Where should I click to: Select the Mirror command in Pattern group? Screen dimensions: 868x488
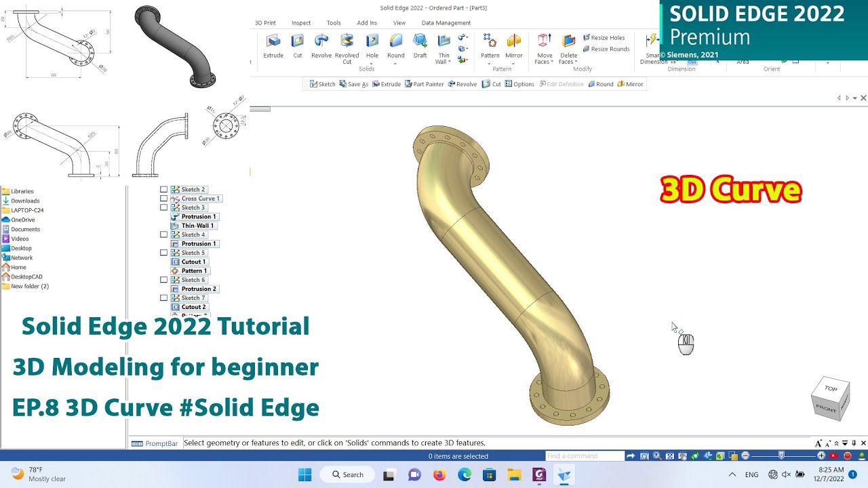[x=514, y=46]
